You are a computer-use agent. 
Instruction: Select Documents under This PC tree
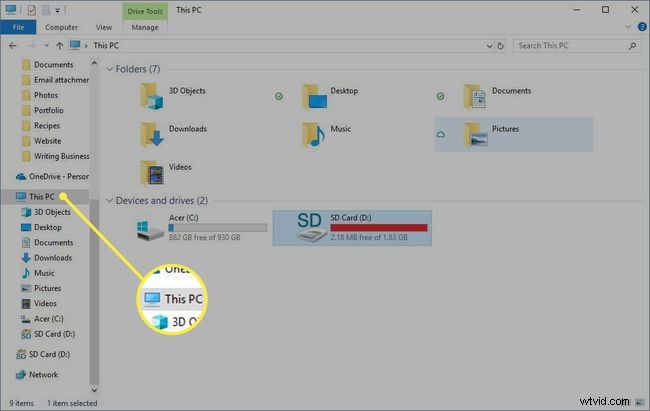(x=47, y=243)
